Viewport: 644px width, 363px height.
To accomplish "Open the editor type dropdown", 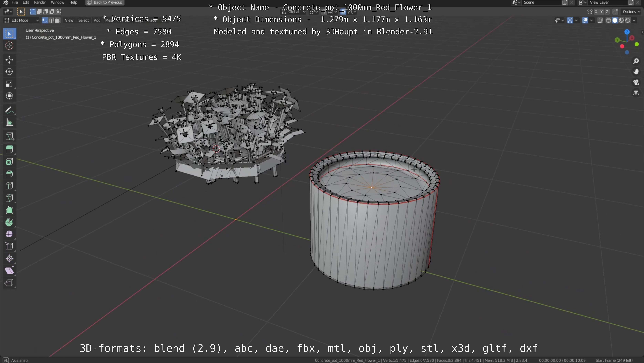I will tap(8, 12).
